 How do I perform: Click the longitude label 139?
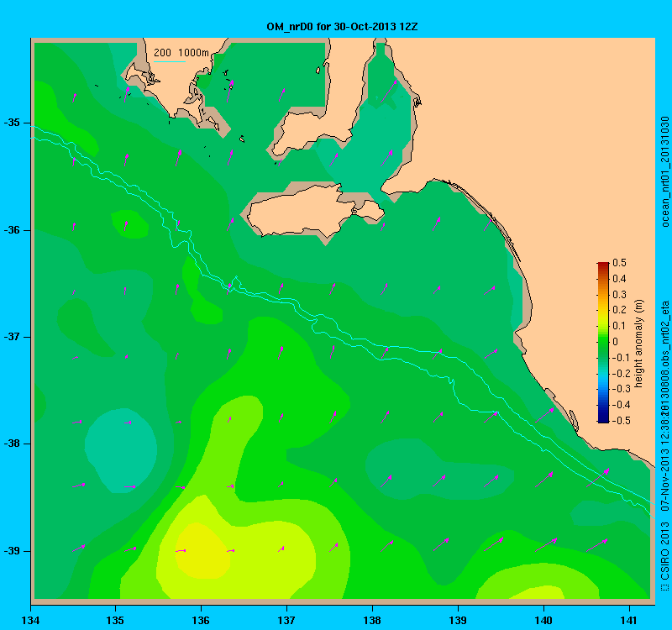pos(458,620)
